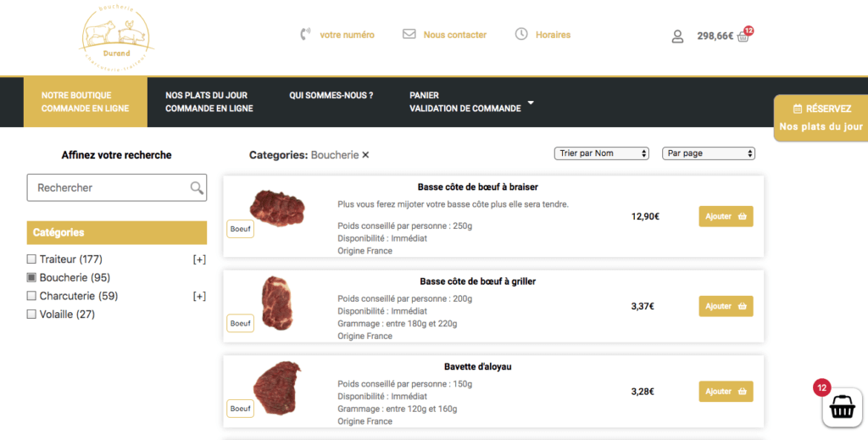Viewport: 868px width, 440px height.
Task: Add Basse côte à griller to cart
Action: tap(726, 306)
